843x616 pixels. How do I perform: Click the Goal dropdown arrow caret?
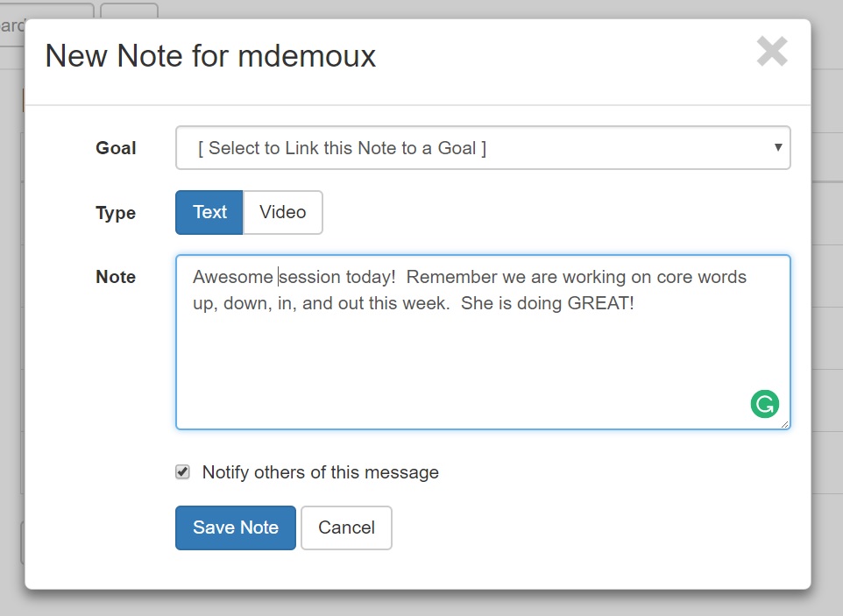(x=777, y=147)
